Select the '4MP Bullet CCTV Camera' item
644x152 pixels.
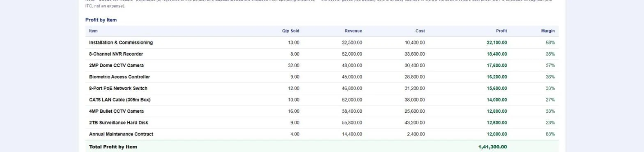click(x=116, y=111)
